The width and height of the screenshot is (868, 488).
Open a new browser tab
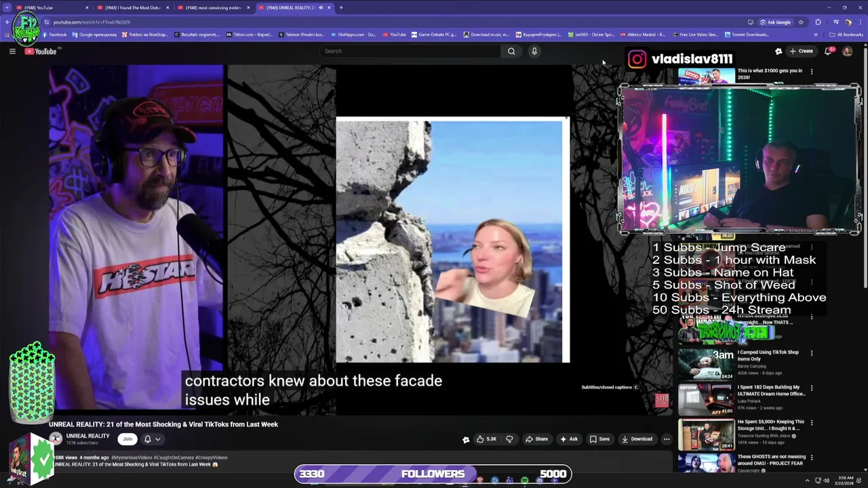[341, 7]
